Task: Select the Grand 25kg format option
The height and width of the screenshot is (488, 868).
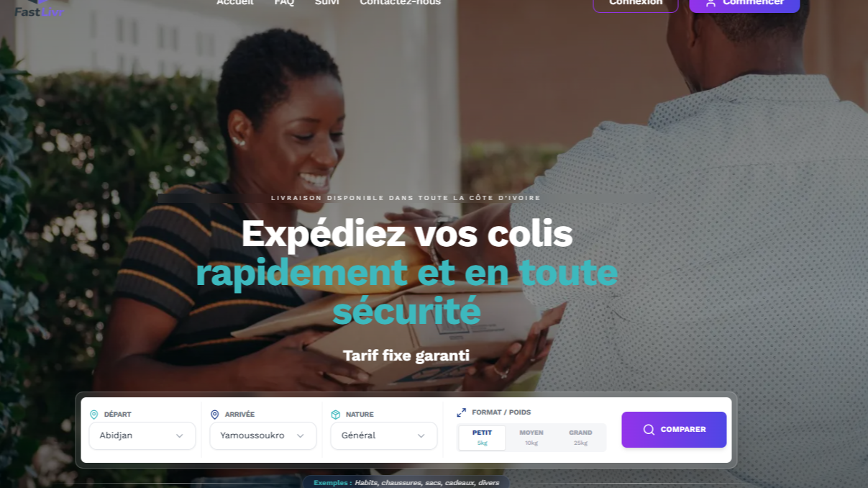Action: coord(580,438)
